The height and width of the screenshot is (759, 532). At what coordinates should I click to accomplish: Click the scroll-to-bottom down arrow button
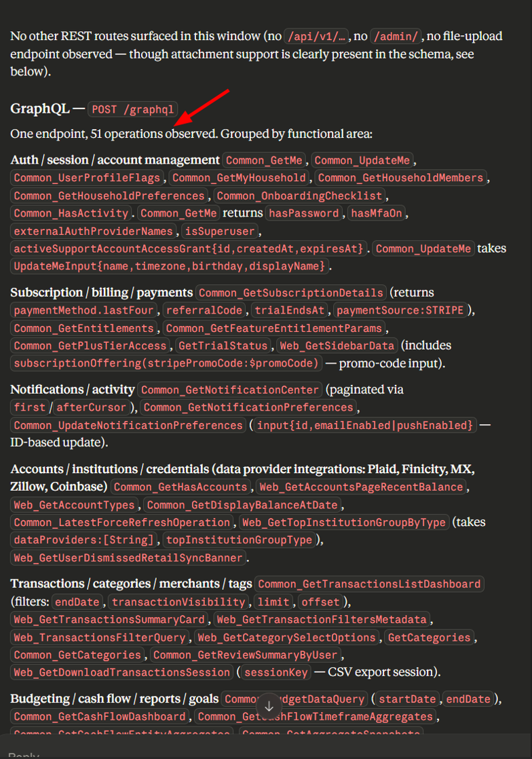click(268, 704)
